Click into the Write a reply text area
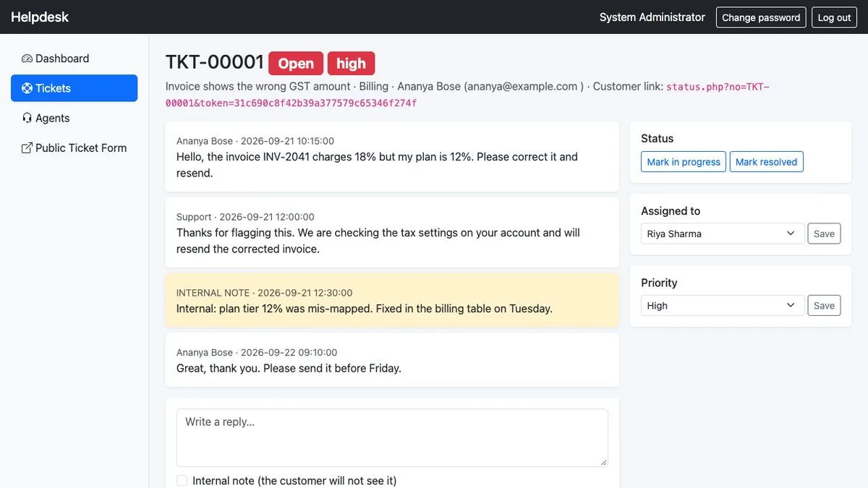This screenshot has width=868, height=488. point(392,438)
